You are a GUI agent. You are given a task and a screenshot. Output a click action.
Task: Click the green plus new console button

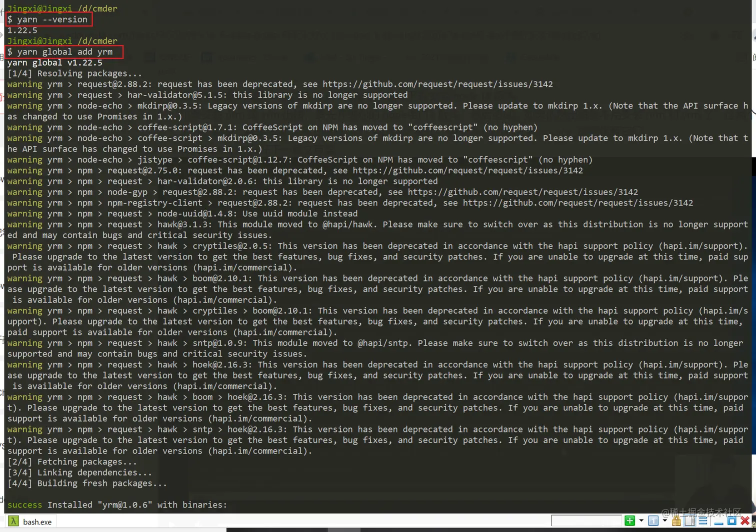point(630,520)
